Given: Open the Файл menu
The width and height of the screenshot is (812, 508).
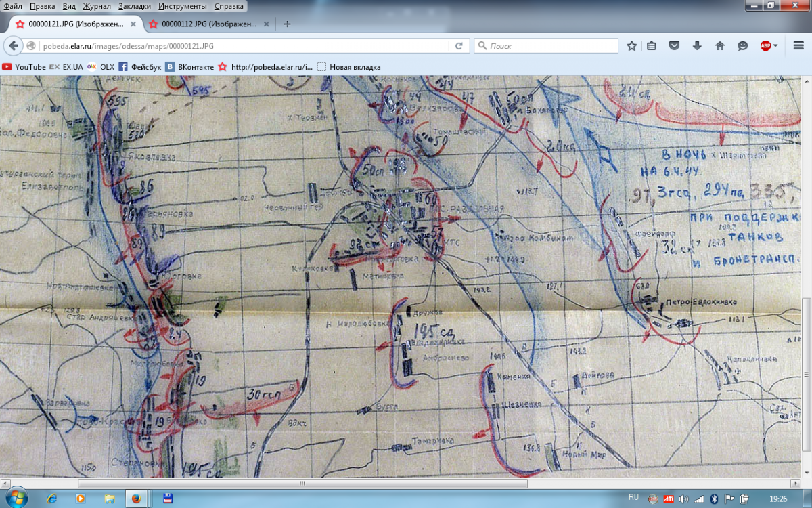Looking at the screenshot, I should 13,6.
